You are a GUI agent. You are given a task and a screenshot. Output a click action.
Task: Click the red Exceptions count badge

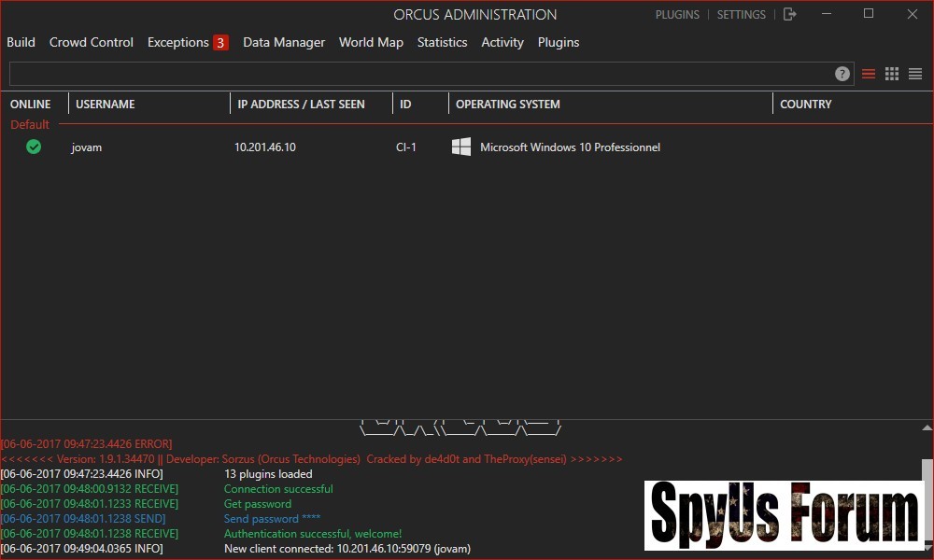point(220,42)
